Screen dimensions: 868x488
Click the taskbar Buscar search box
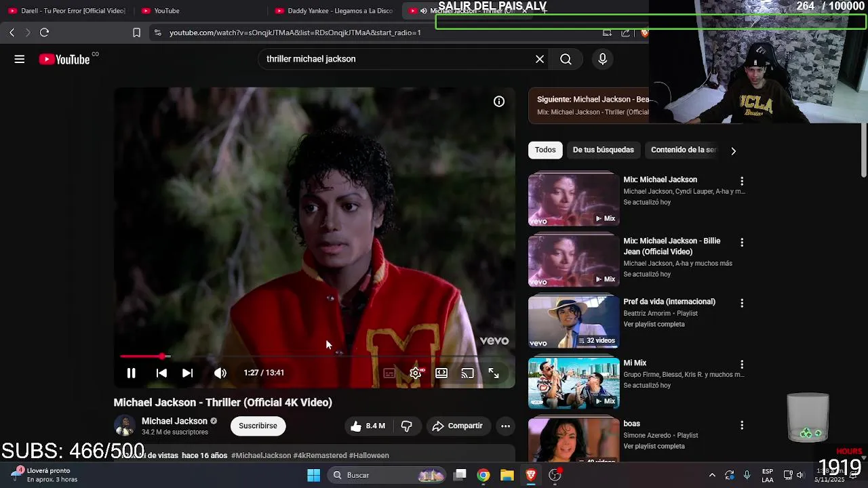(x=388, y=475)
